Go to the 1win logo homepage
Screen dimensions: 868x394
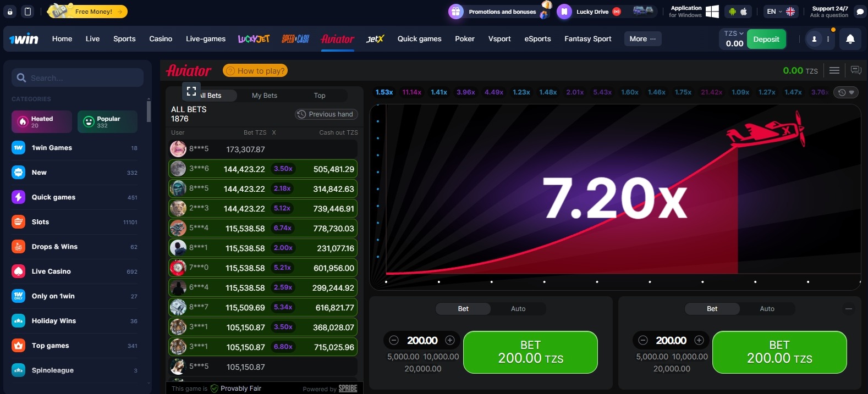pos(24,39)
